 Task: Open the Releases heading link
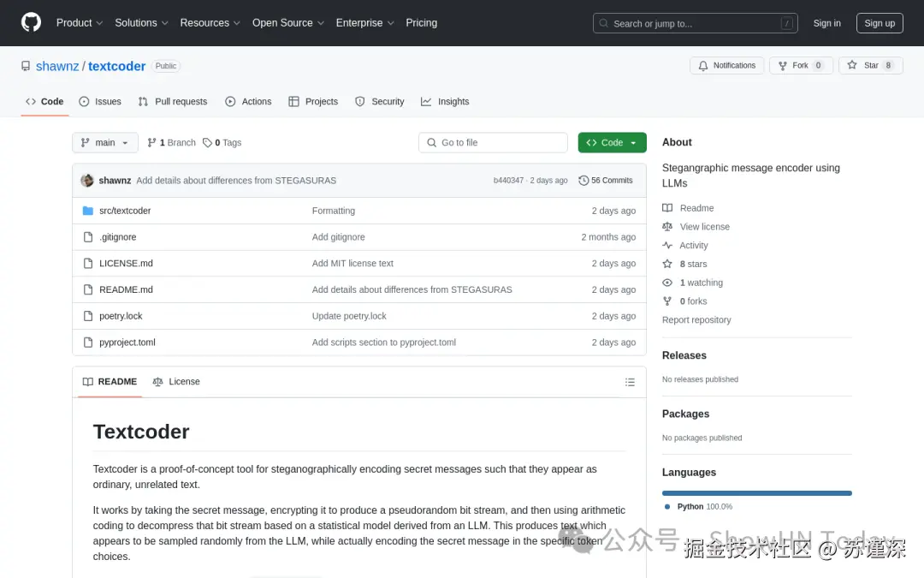click(684, 355)
